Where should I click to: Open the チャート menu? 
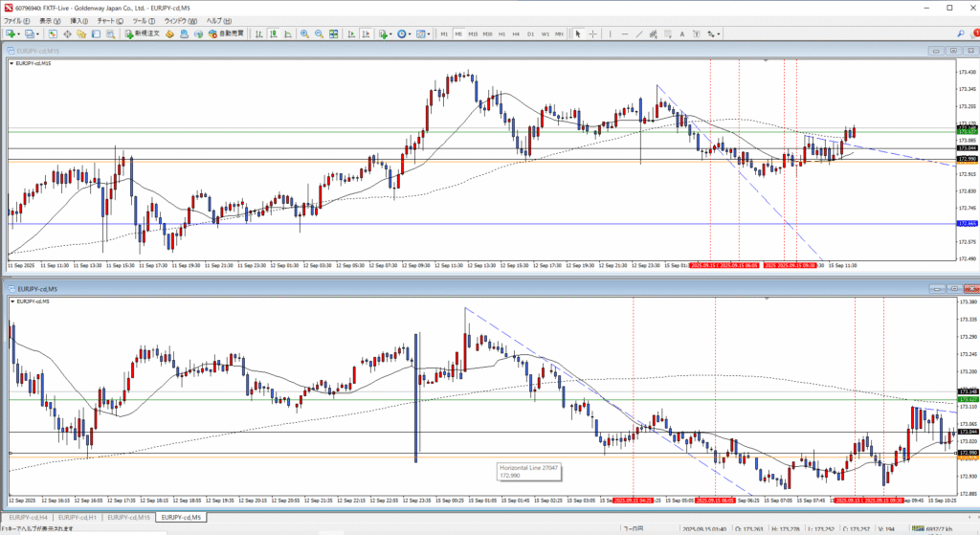point(110,21)
